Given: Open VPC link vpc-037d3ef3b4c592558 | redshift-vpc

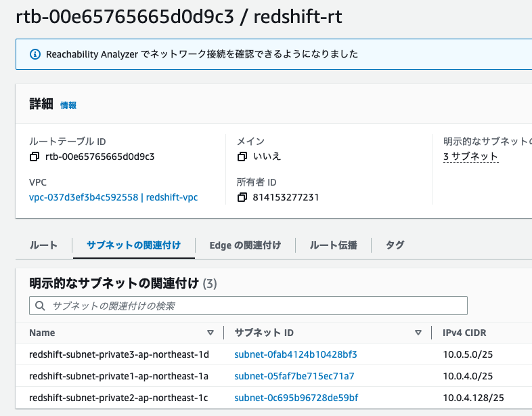Looking at the screenshot, I should pos(113,197).
